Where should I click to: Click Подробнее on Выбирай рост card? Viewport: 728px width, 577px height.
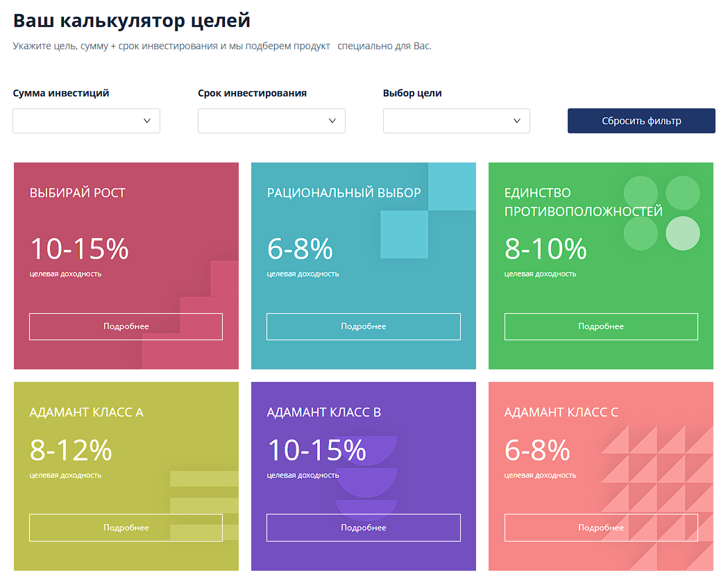126,326
